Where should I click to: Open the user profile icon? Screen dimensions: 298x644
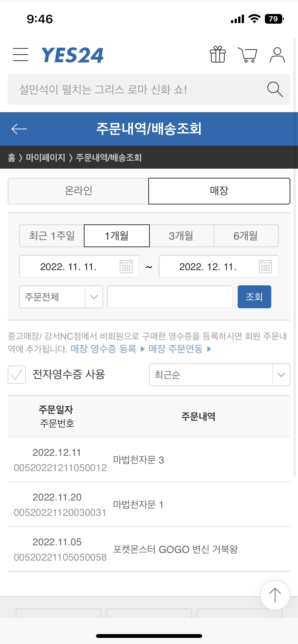click(x=277, y=55)
